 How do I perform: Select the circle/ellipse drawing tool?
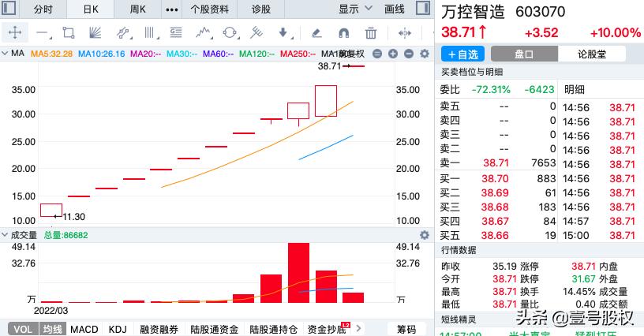click(230, 32)
